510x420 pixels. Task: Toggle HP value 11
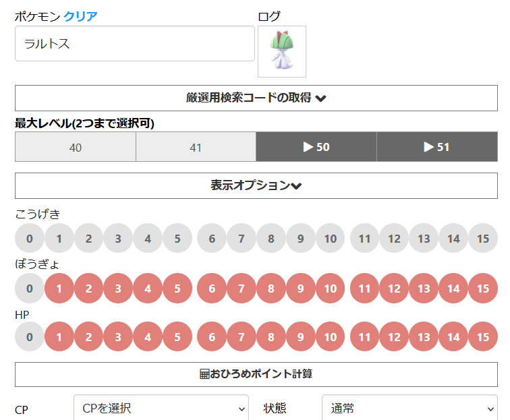(x=364, y=336)
